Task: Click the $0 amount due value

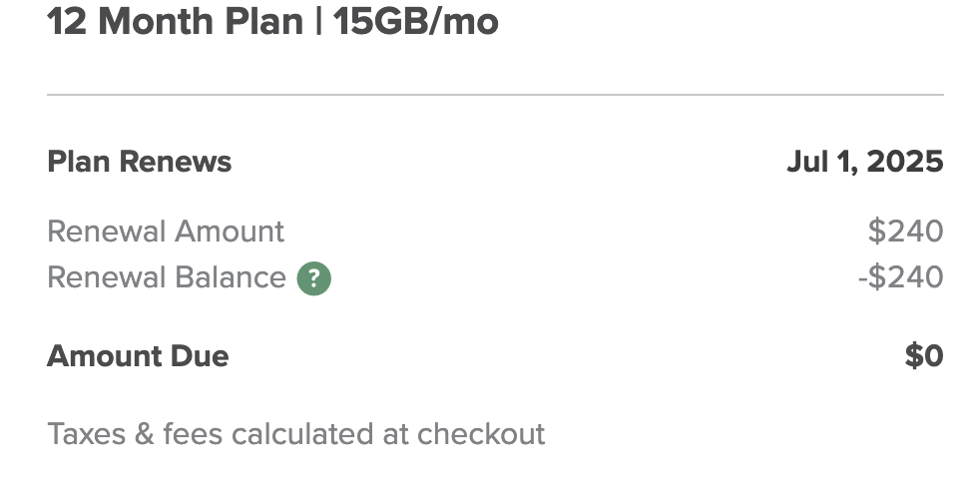Action: point(924,355)
